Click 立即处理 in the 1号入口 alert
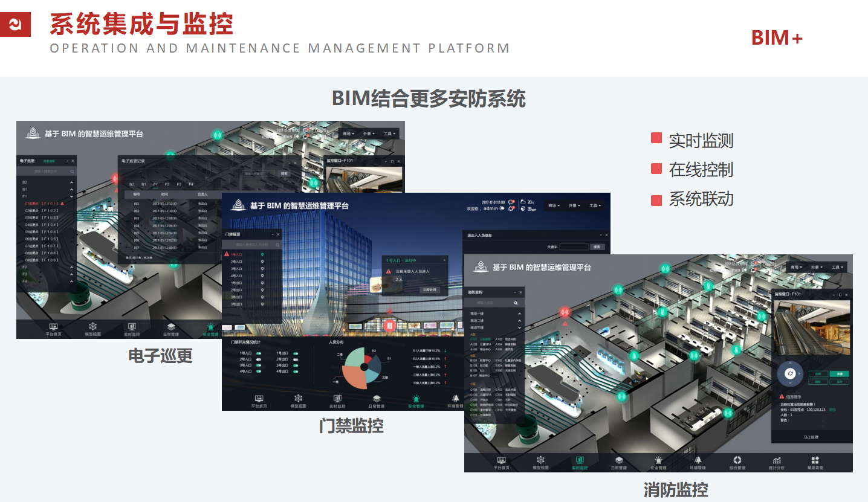 pos(429,290)
